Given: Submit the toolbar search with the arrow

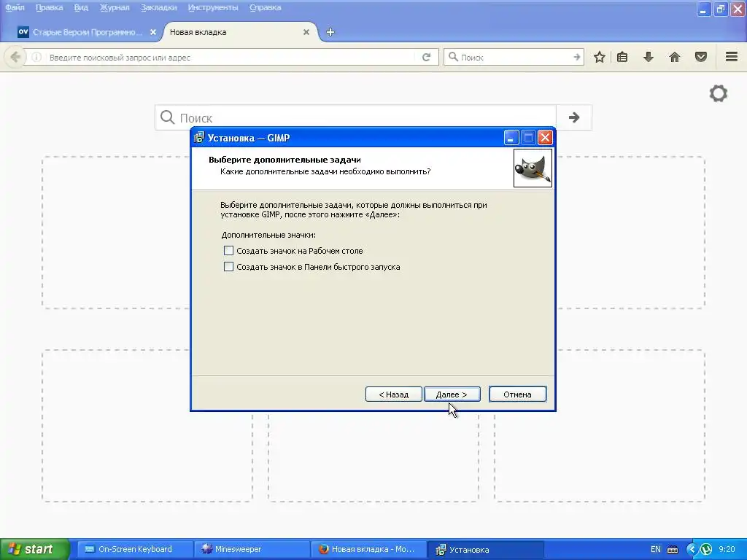Looking at the screenshot, I should click(x=577, y=57).
